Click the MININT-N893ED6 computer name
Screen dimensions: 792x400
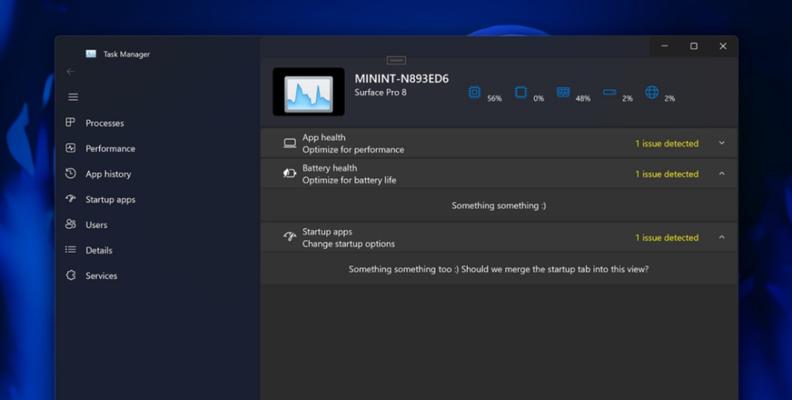pos(402,79)
